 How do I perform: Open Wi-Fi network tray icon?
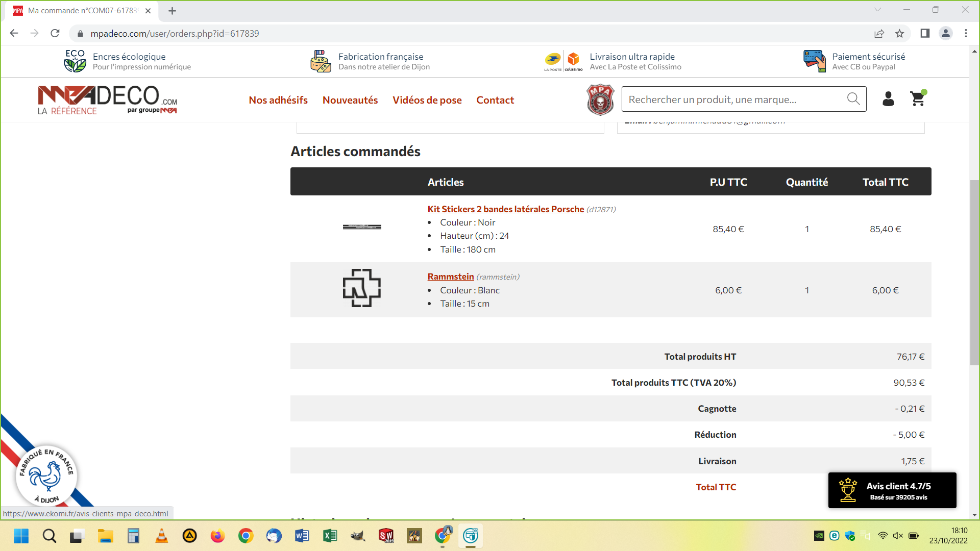[883, 536]
